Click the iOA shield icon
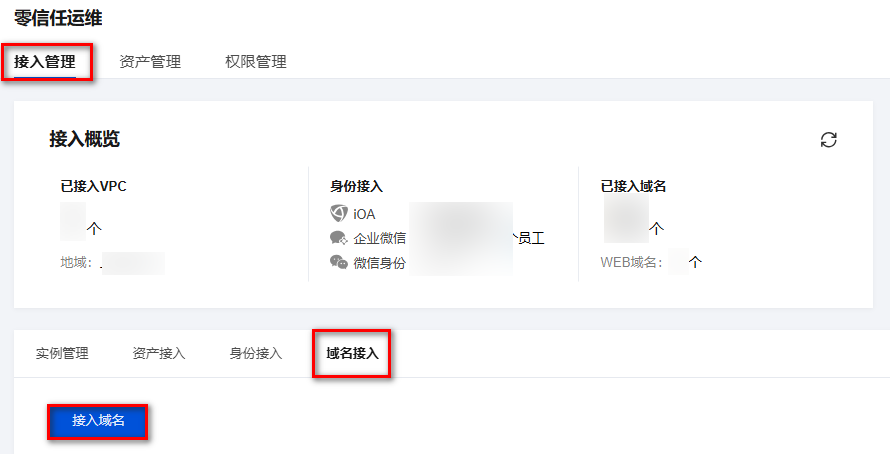The height and width of the screenshot is (454, 890). tap(339, 213)
